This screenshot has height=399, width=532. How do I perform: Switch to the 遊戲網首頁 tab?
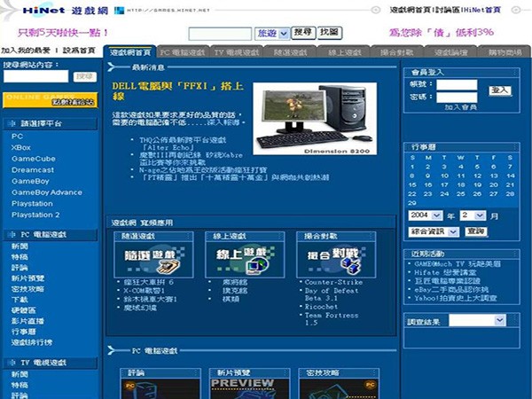pos(130,52)
